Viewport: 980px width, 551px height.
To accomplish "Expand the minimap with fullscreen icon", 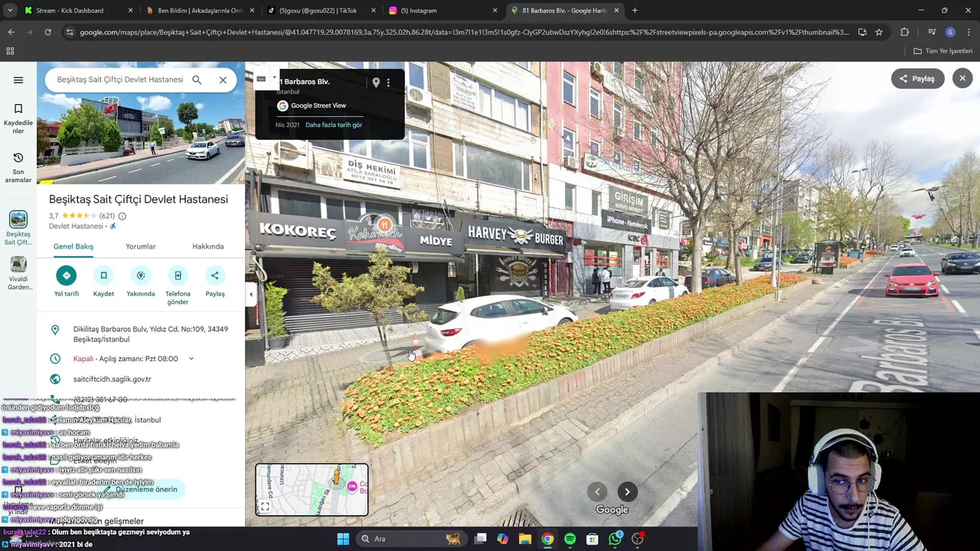I will click(265, 507).
